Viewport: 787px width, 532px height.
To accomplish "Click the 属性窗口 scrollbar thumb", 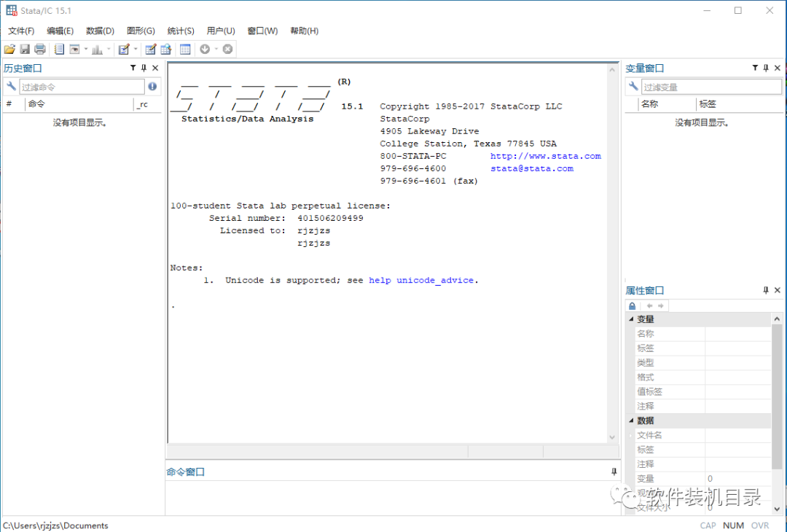I will click(x=777, y=396).
